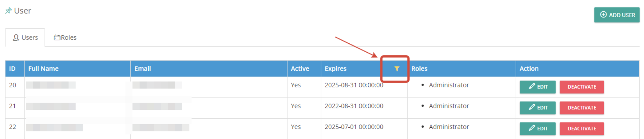Screen dimensions: 644x139
Task: Click the plus circle icon in Add User
Action: pos(603,14)
